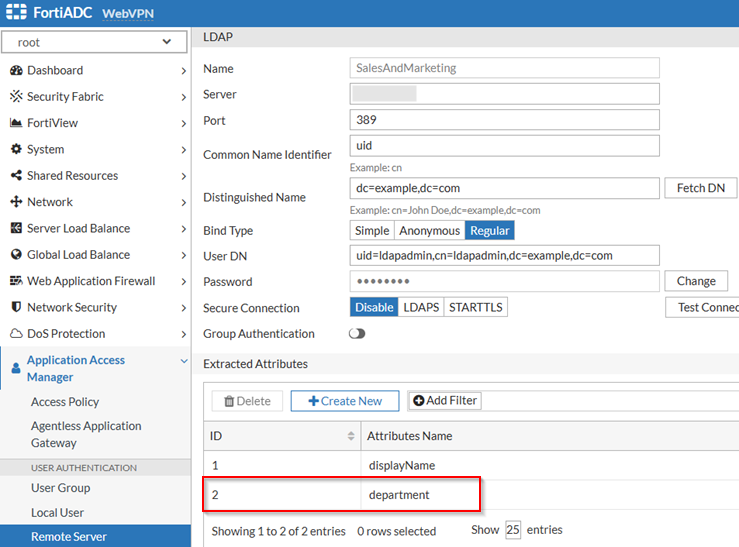Collapse the Application Access Manager section
Image resolution: width=739 pixels, height=547 pixels.
183,361
